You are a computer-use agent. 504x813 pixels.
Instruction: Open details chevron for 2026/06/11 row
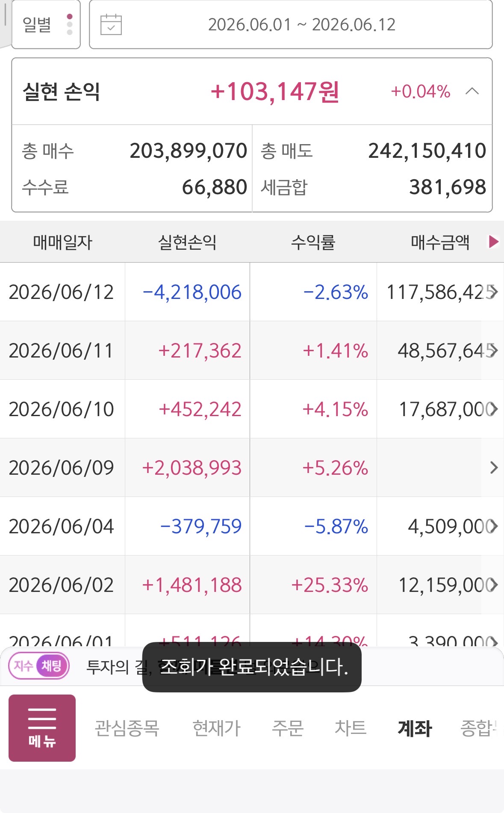click(494, 350)
